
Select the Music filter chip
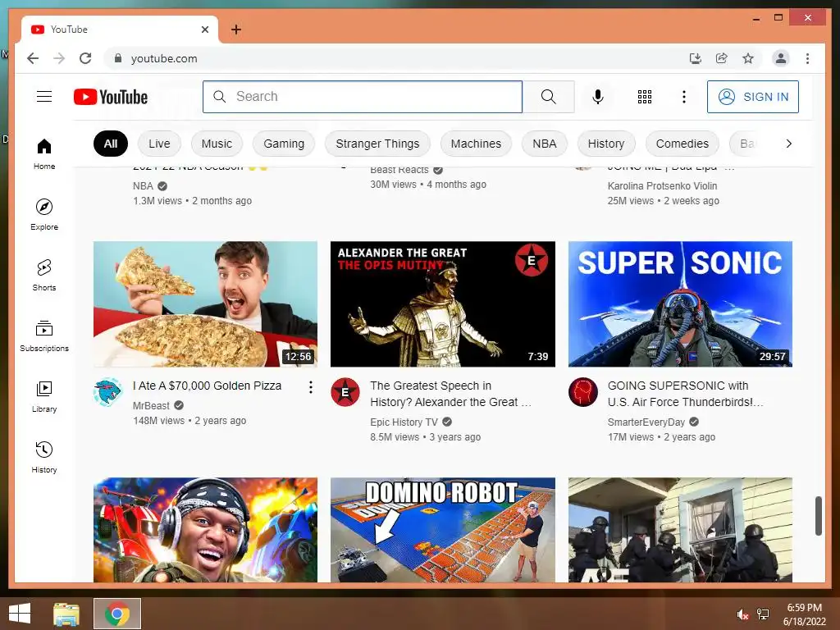[217, 144]
